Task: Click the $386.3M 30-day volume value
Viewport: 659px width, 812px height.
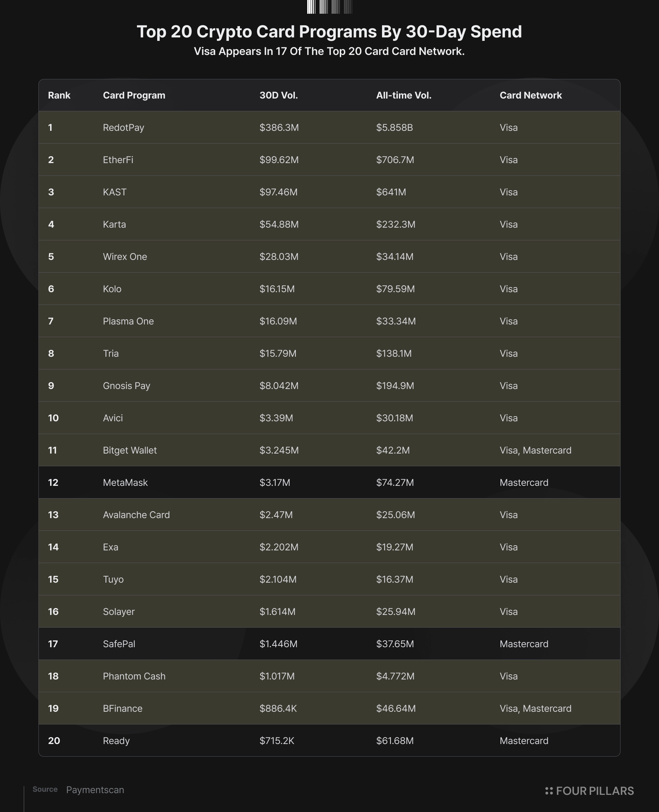Action: click(279, 128)
